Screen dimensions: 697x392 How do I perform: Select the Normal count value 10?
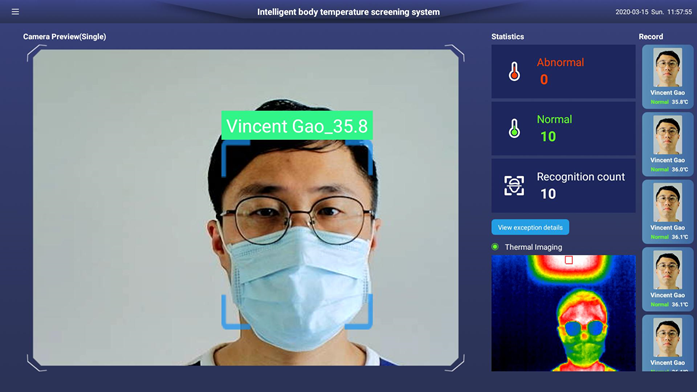(548, 136)
